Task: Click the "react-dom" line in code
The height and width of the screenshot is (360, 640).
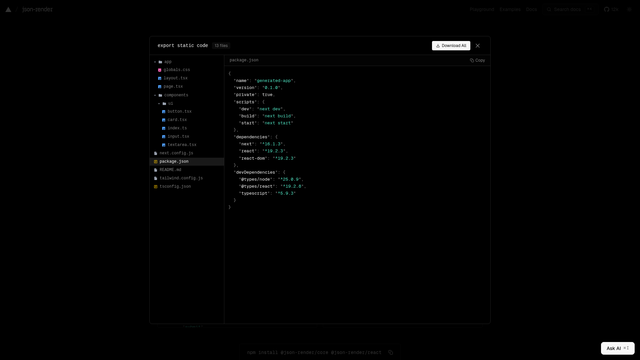Action: coord(267,158)
